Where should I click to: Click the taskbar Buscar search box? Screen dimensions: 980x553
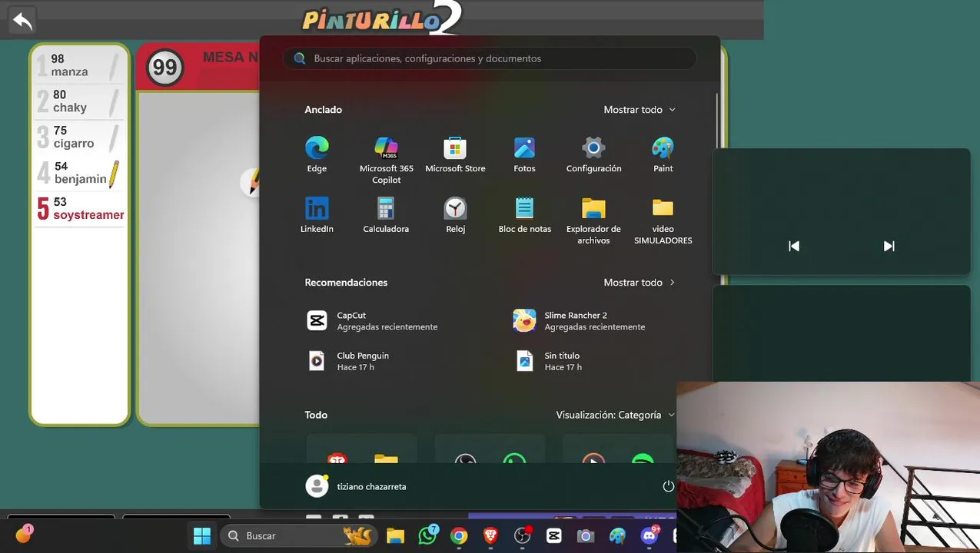click(300, 536)
